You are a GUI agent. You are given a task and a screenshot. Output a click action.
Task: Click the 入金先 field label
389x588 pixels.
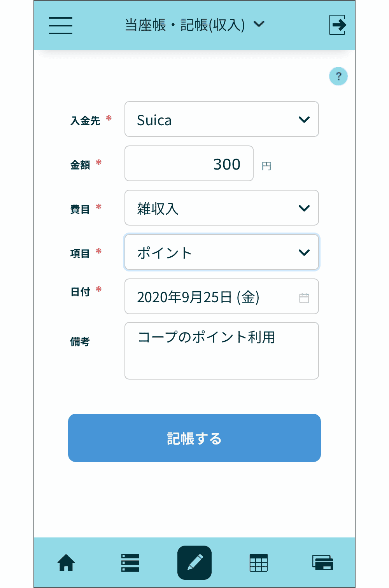[85, 121]
